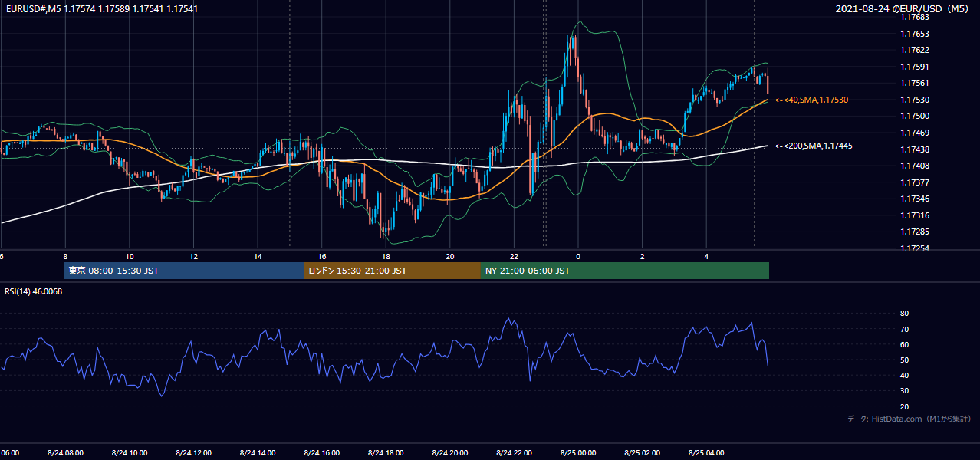Click price level 1.17683 on axis
The width and height of the screenshot is (980, 460).
916,17
